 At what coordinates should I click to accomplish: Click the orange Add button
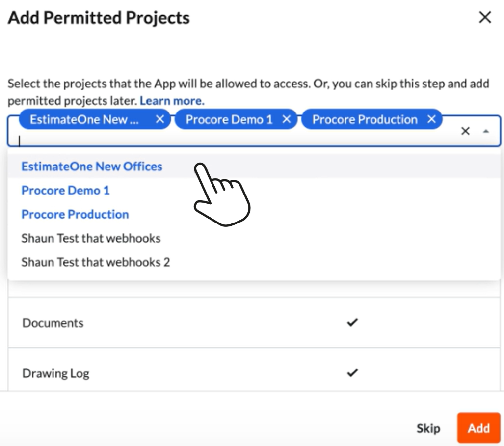[478, 428]
